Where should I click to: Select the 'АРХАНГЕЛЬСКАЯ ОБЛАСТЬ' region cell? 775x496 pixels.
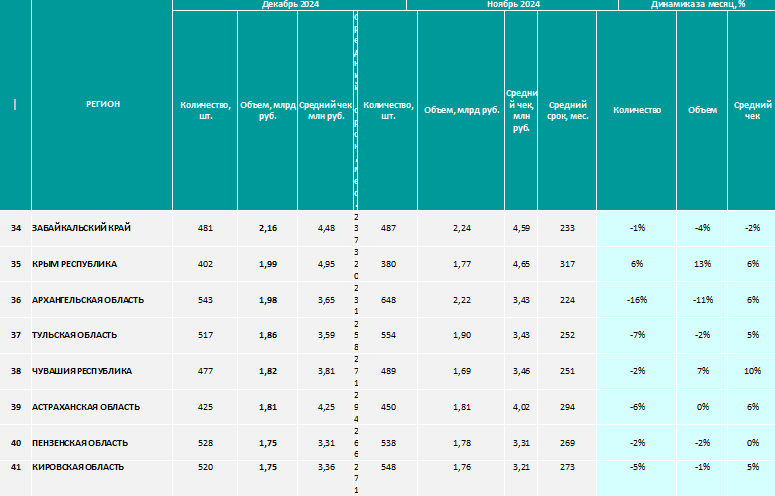click(102, 300)
